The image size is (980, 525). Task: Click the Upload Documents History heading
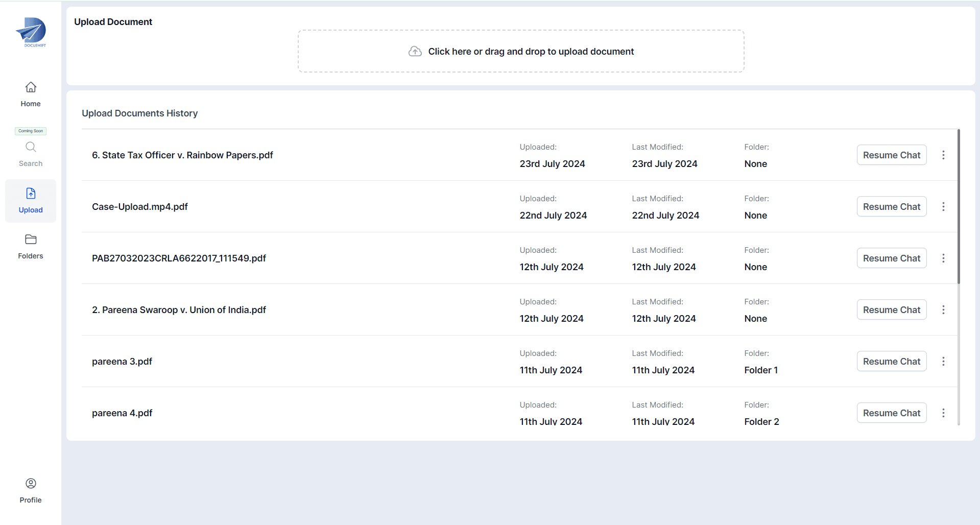[139, 113]
